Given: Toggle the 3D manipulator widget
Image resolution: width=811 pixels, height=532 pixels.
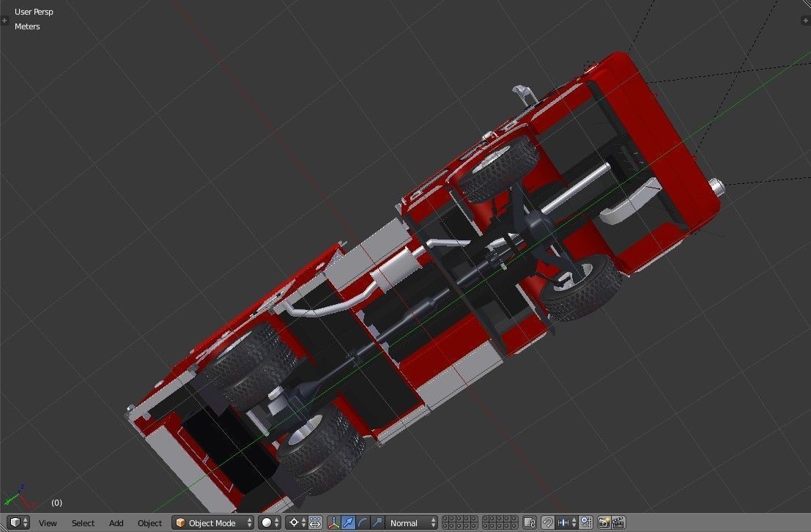Looking at the screenshot, I should point(333,522).
